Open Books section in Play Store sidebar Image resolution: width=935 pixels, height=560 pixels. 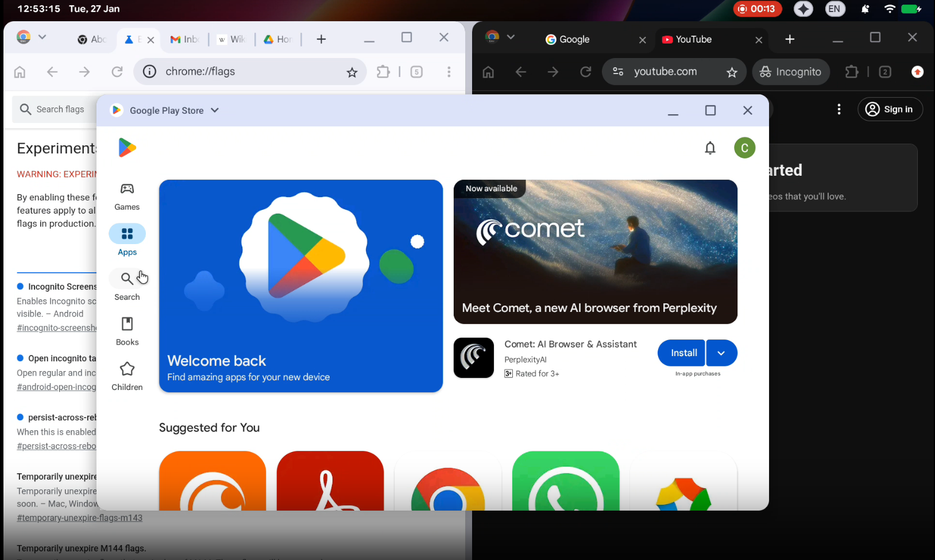click(127, 331)
